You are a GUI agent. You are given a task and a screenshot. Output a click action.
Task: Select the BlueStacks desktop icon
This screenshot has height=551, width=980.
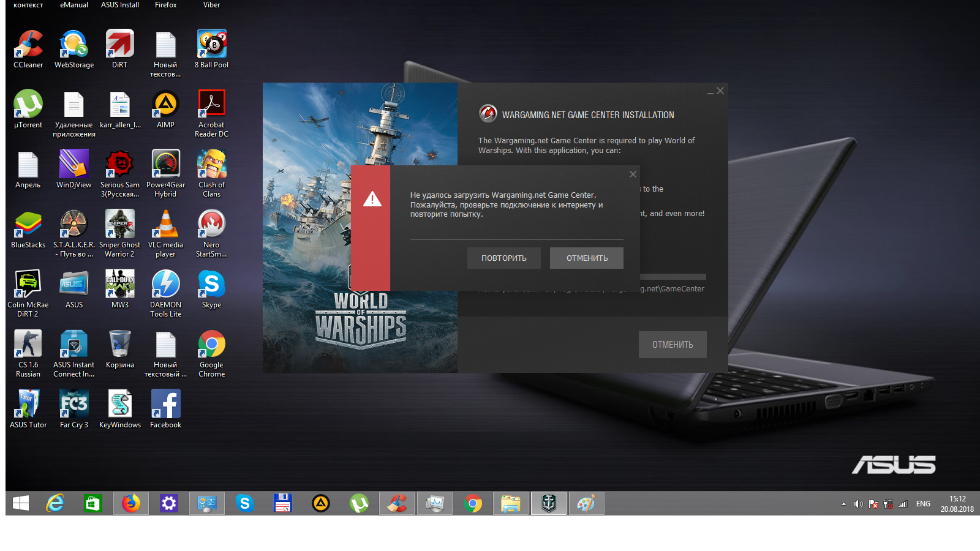coord(28,229)
